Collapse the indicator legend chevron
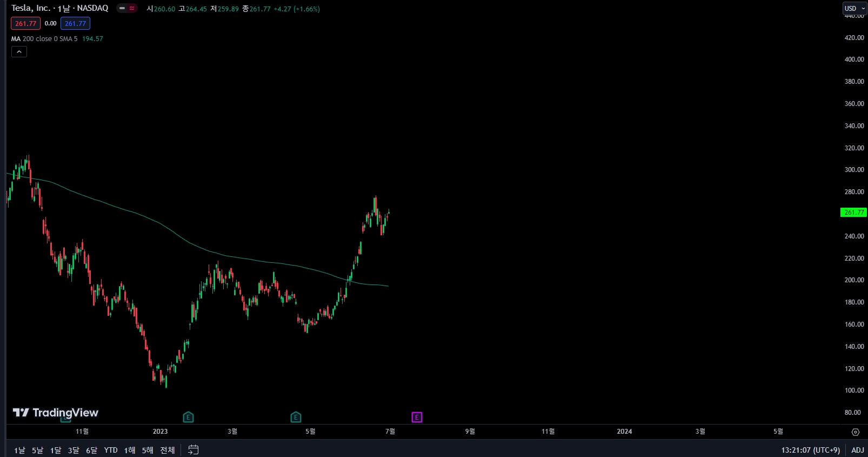 click(19, 52)
